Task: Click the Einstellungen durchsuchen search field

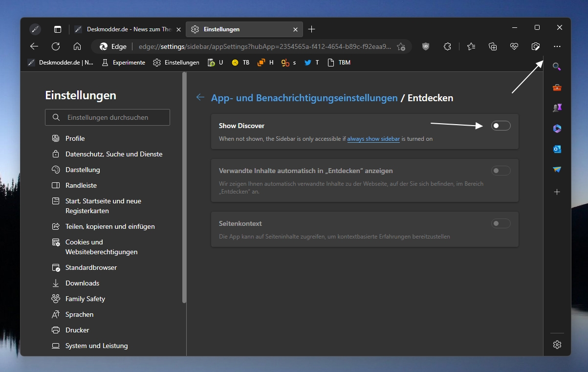Action: pyautogui.click(x=108, y=117)
